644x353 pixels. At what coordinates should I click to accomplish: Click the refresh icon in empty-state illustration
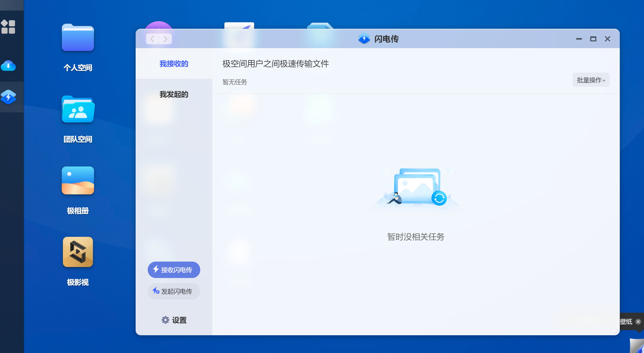point(439,198)
